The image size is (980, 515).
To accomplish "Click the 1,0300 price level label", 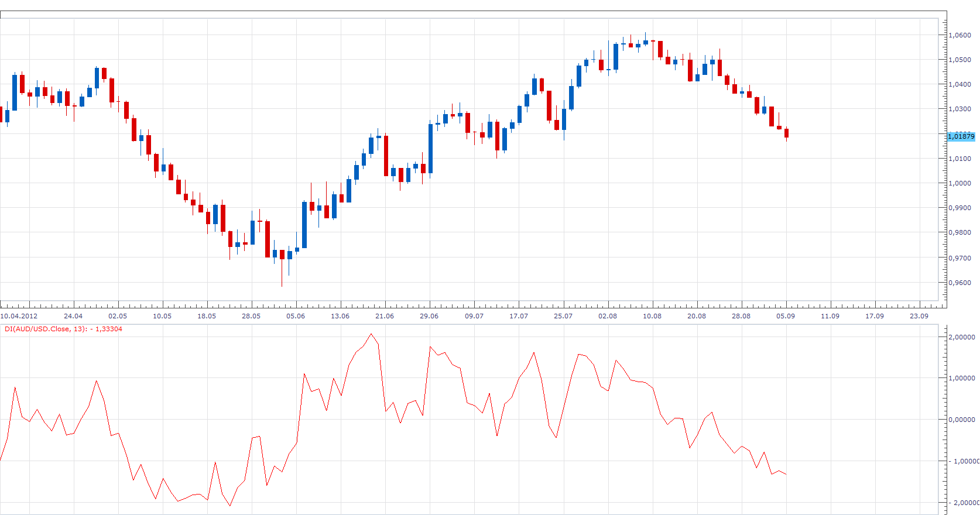I will click(960, 109).
